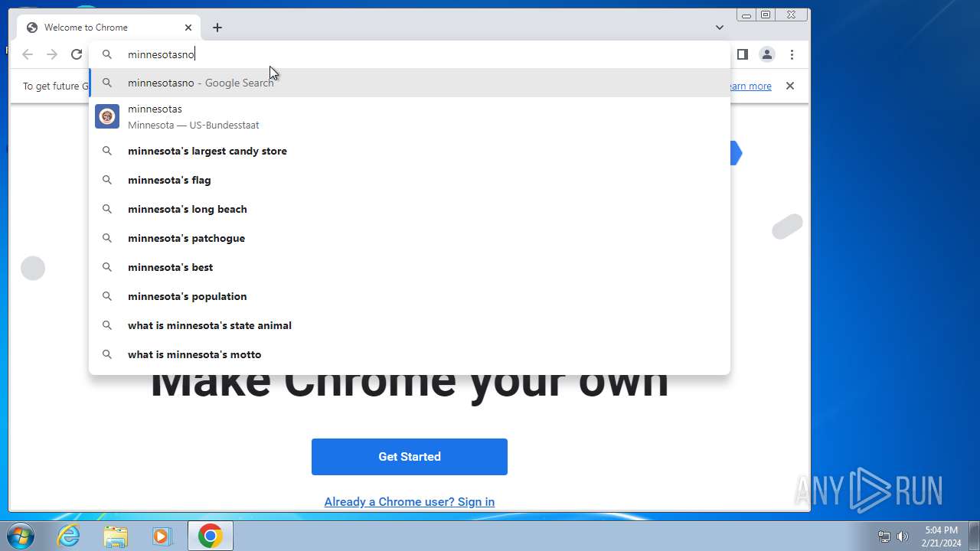Click the Chrome taskbar icon
Image resolution: width=980 pixels, height=551 pixels.
[x=211, y=536]
